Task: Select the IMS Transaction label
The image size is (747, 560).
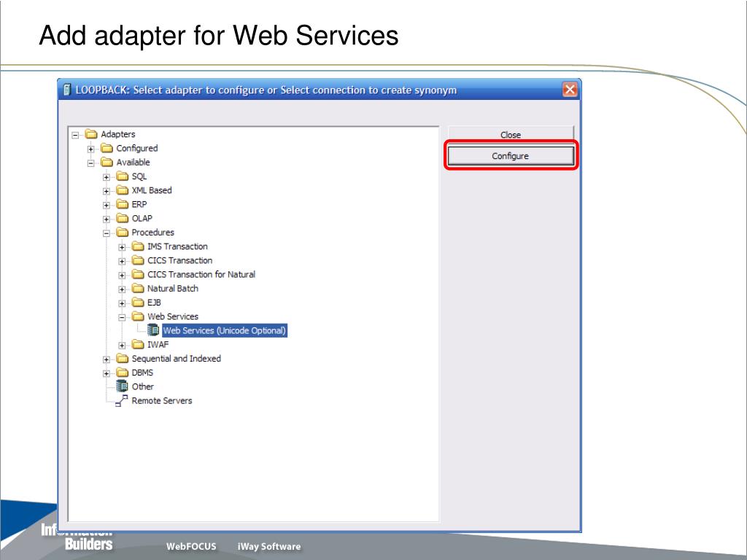Action: [178, 246]
